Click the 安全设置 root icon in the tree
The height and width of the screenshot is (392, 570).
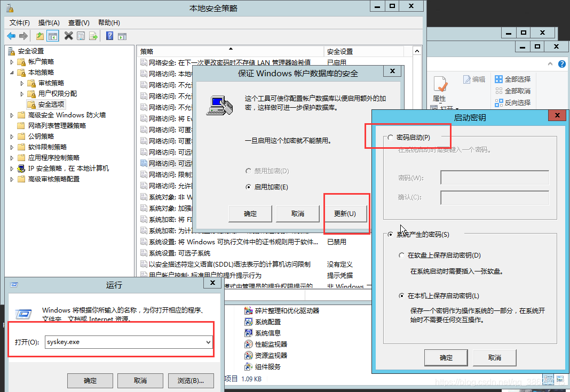click(11, 51)
